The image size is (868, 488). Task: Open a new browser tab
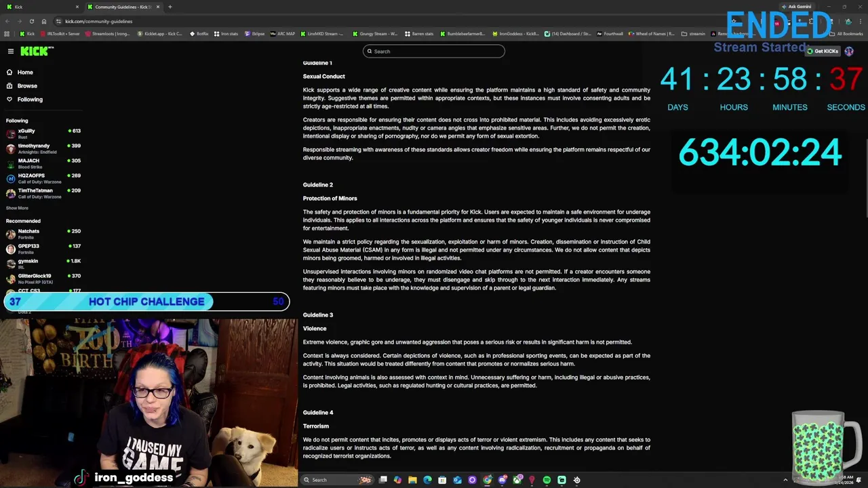tap(170, 7)
